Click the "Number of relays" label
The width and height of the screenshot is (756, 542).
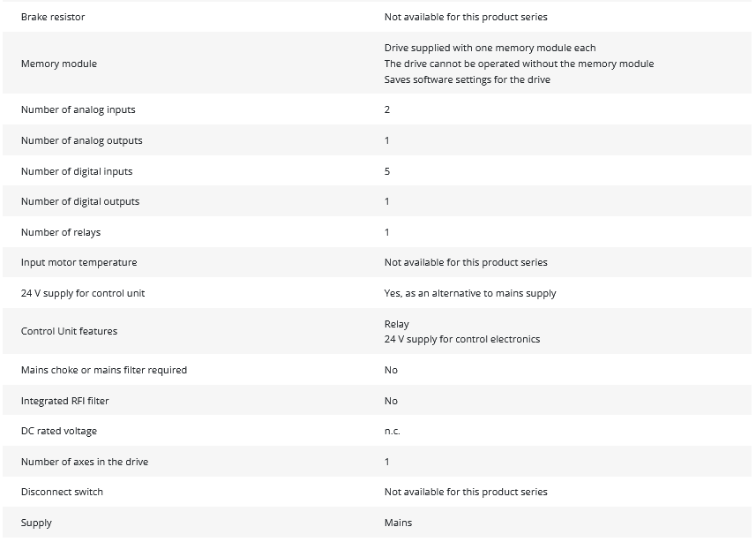pyautogui.click(x=61, y=232)
